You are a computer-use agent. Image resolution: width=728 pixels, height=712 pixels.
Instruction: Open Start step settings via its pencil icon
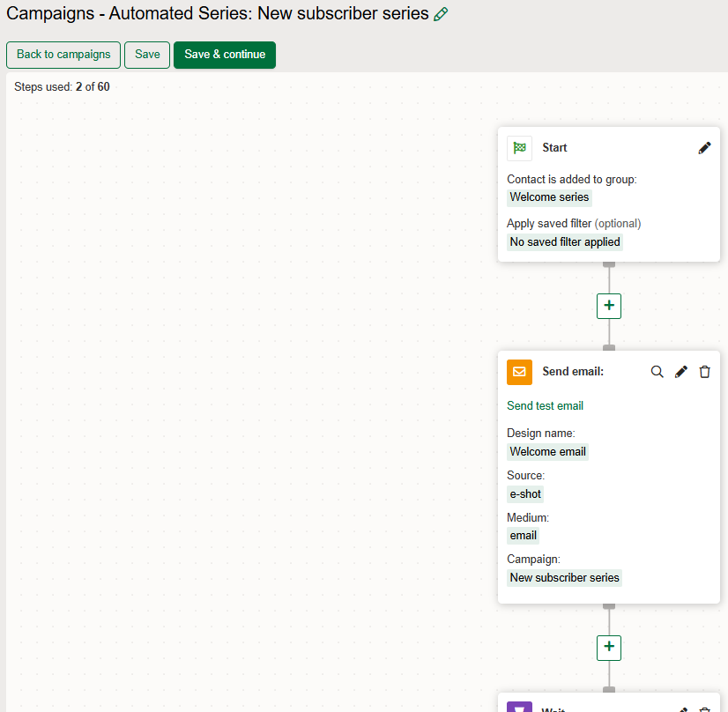(704, 147)
